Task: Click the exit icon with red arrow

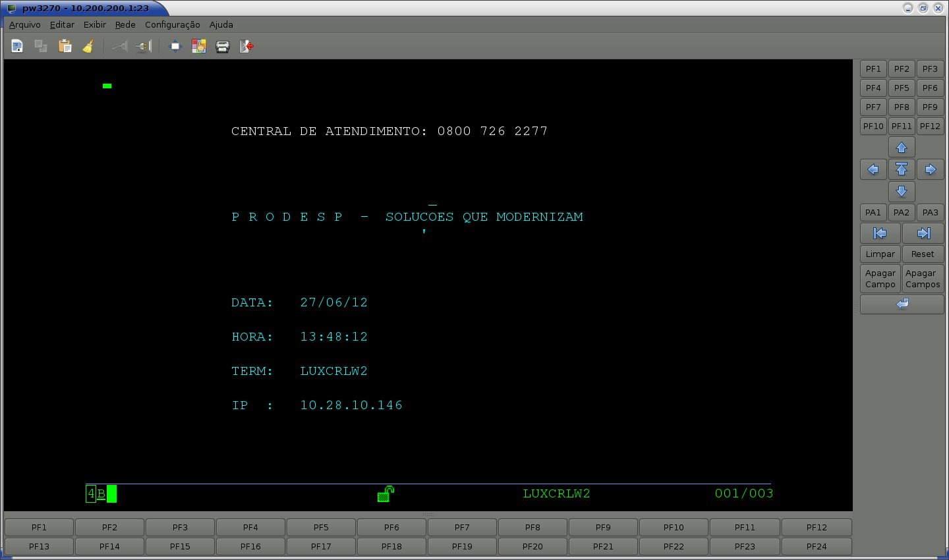Action: click(x=246, y=46)
